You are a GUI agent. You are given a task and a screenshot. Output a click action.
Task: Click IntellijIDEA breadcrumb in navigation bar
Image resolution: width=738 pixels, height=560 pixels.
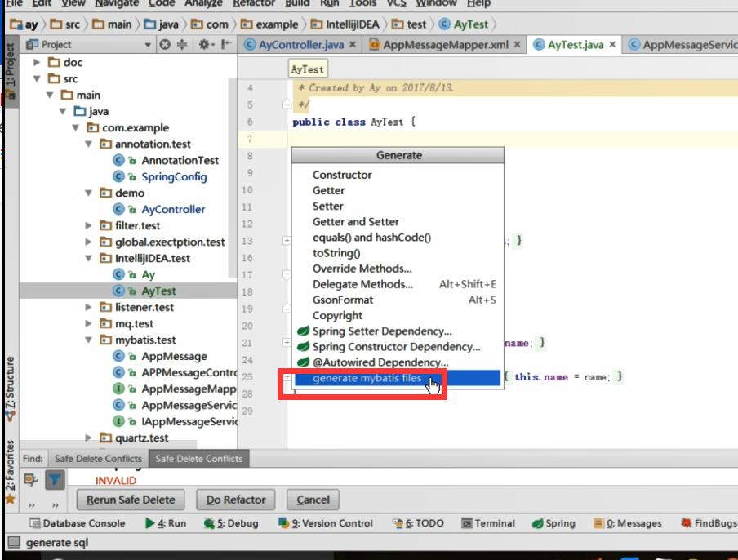(345, 24)
